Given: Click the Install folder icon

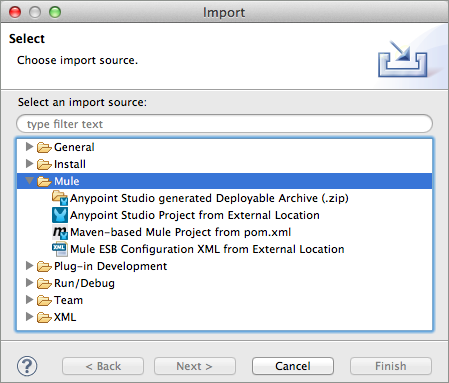Looking at the screenshot, I should point(44,164).
